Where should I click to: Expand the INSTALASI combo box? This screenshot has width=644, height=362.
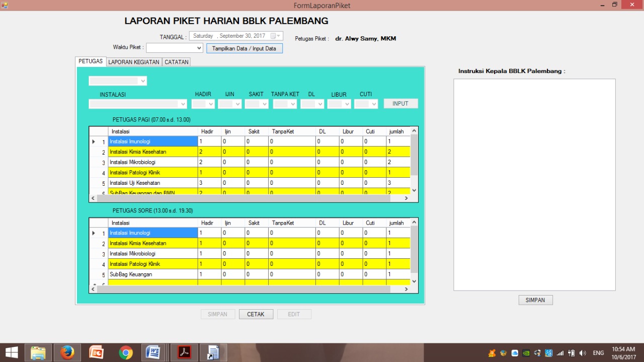click(182, 104)
